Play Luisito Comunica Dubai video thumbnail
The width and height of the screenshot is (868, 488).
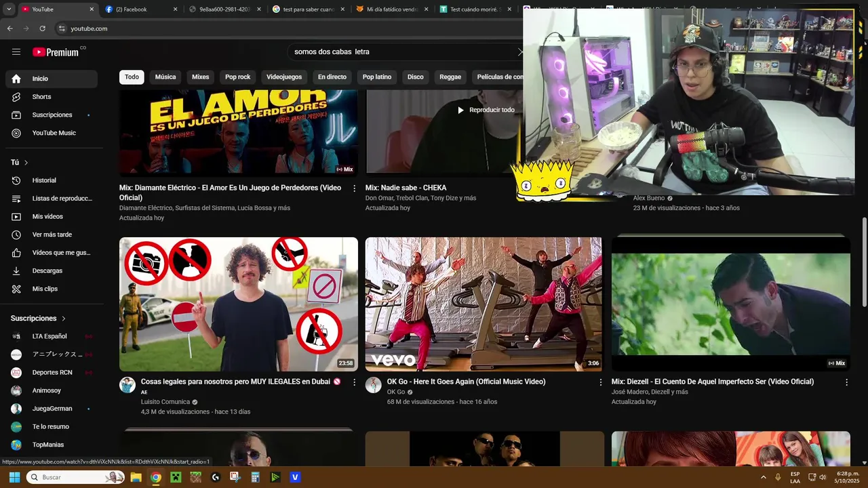click(x=239, y=304)
